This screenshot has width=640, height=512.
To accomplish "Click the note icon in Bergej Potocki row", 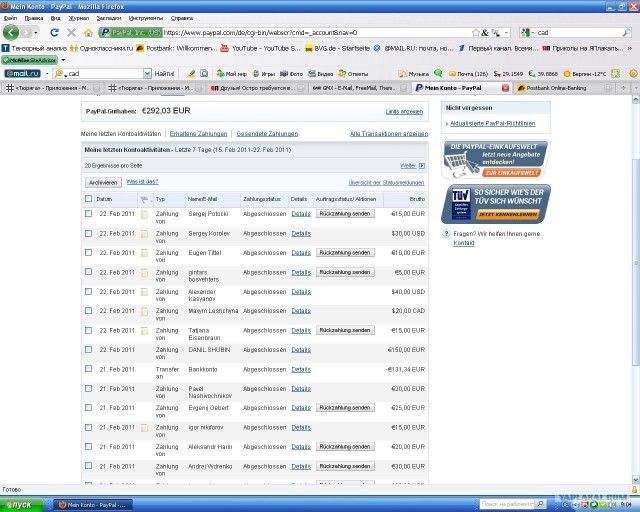I will [x=144, y=214].
